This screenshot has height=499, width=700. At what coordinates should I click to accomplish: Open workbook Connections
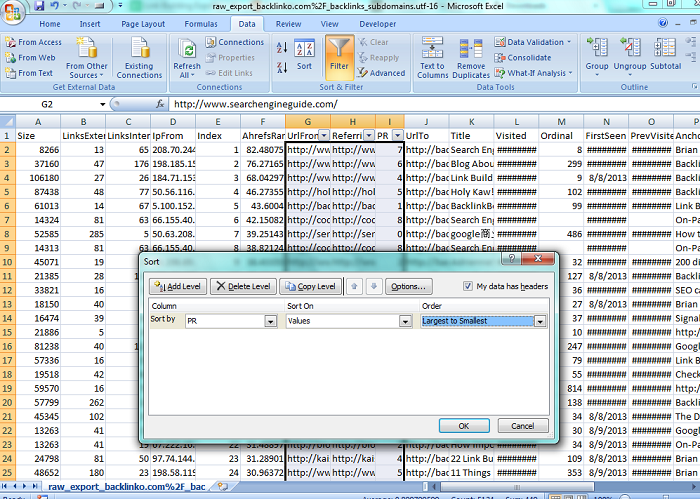pos(235,42)
